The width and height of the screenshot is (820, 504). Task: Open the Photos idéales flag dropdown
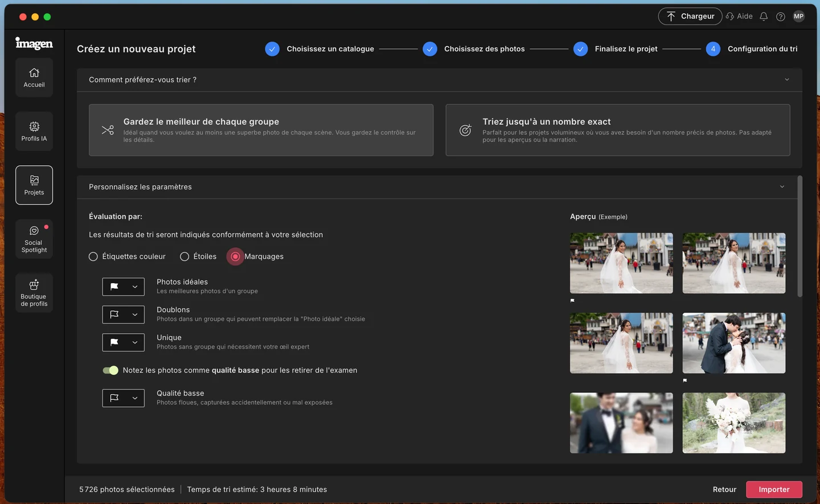[124, 286]
